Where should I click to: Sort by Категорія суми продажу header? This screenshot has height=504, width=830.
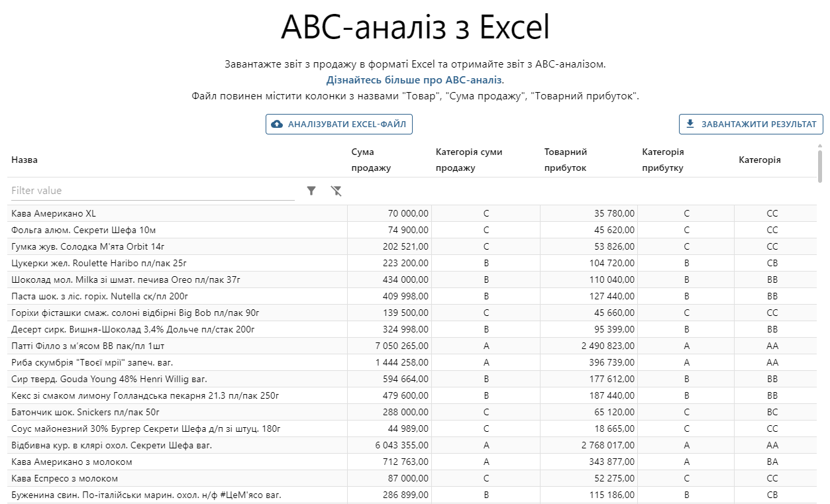pyautogui.click(x=468, y=160)
